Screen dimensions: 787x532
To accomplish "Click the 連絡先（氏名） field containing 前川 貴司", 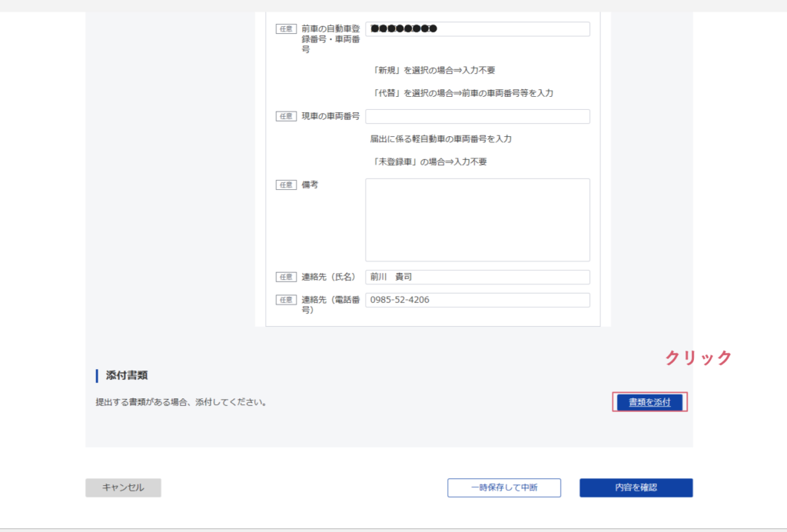I will pos(477,278).
